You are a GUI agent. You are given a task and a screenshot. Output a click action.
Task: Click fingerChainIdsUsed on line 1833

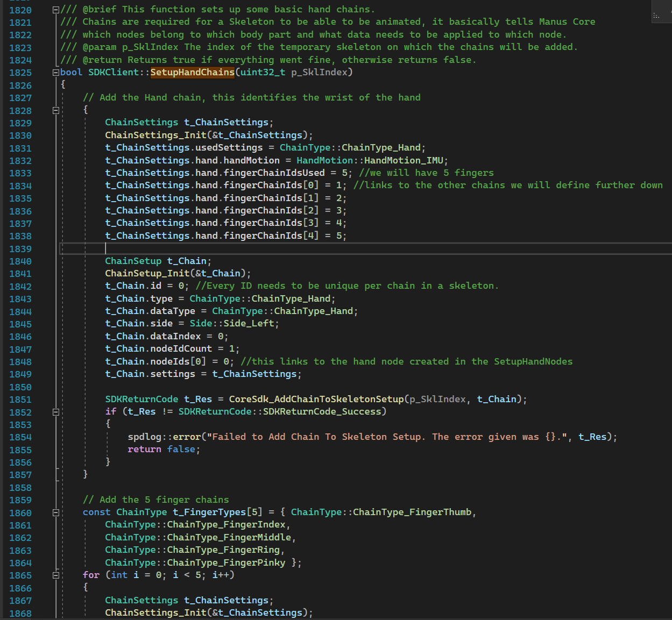[274, 173]
